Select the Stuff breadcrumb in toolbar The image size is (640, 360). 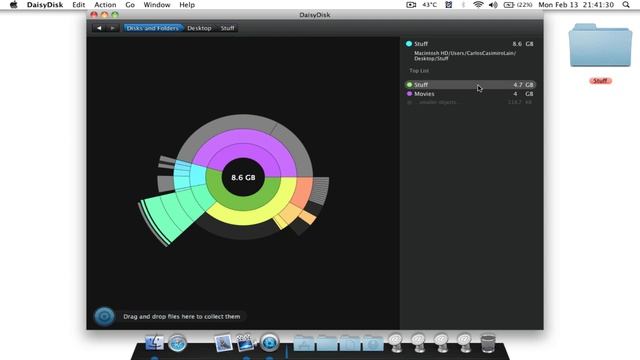pos(228,28)
